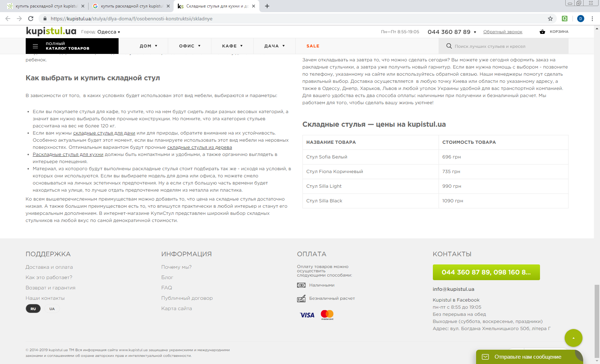Open link складные стулья для дачи
This screenshot has height=364, width=600.
pyautogui.click(x=104, y=133)
